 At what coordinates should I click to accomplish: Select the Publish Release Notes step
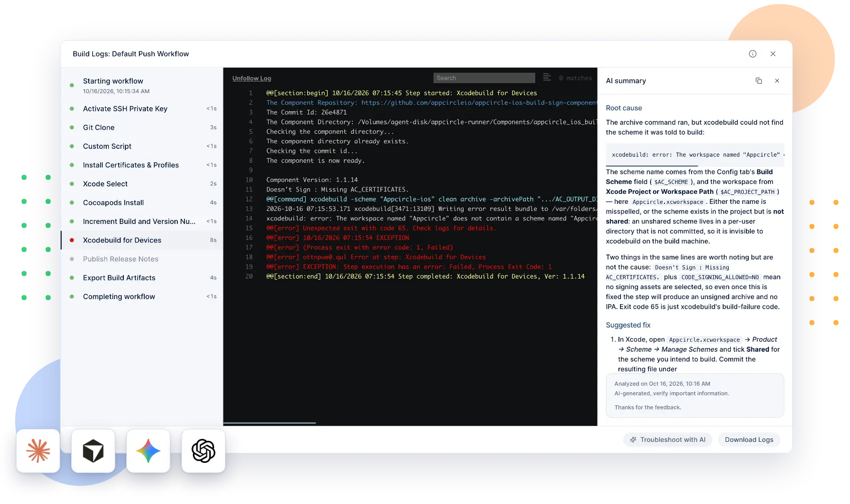click(x=142, y=259)
